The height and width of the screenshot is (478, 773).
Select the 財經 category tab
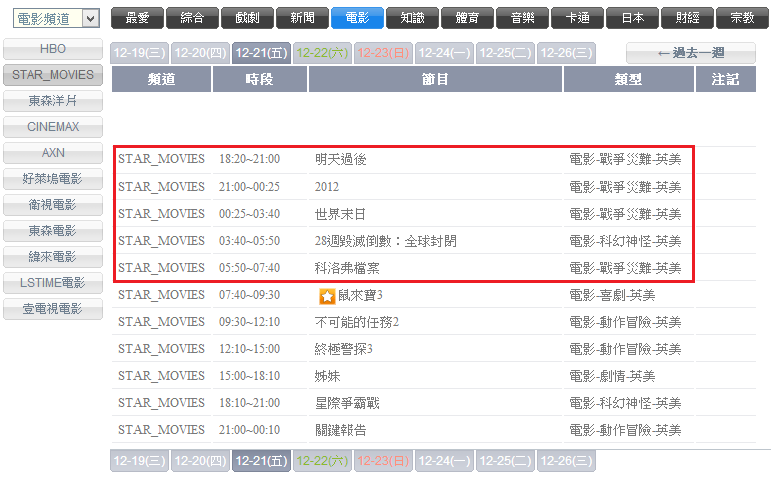[x=688, y=18]
